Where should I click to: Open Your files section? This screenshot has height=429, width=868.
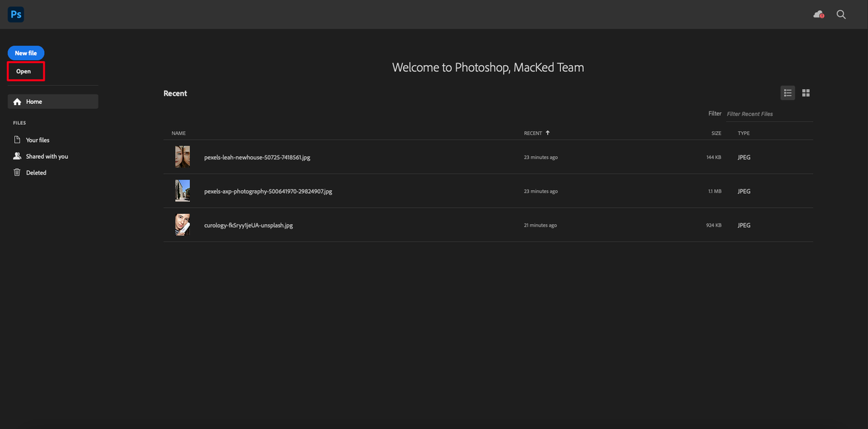click(x=38, y=140)
